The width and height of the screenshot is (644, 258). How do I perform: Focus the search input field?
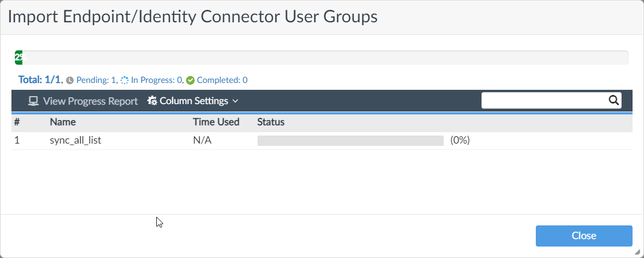click(544, 101)
